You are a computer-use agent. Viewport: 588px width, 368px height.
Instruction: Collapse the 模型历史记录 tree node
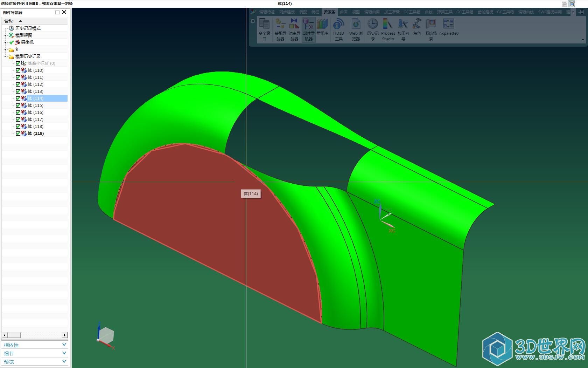[5, 56]
